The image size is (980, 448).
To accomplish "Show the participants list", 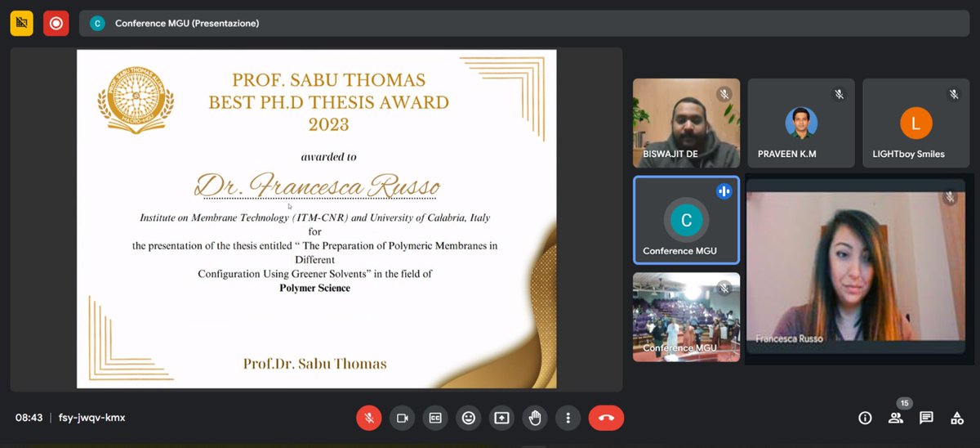I will pyautogui.click(x=896, y=418).
